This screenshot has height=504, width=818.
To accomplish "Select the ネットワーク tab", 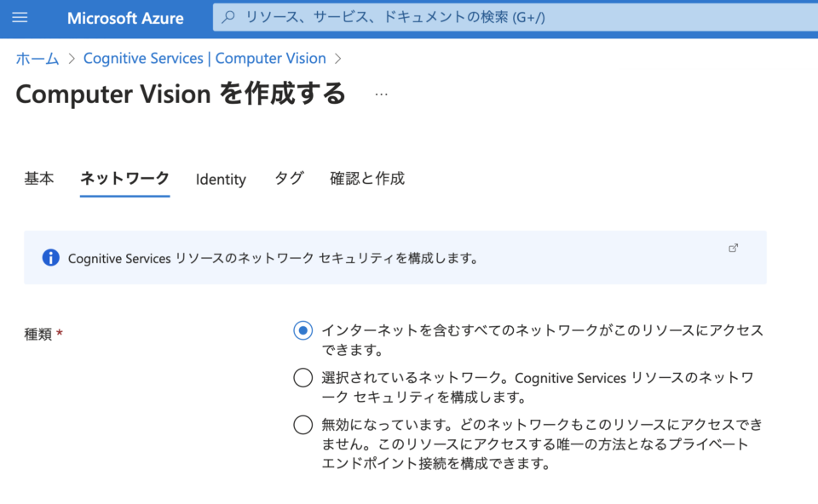I will tap(124, 179).
